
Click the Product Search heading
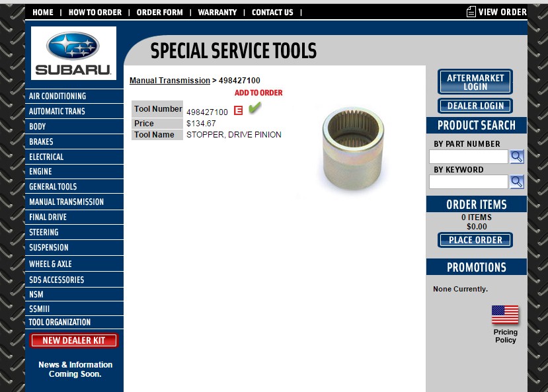pos(477,125)
